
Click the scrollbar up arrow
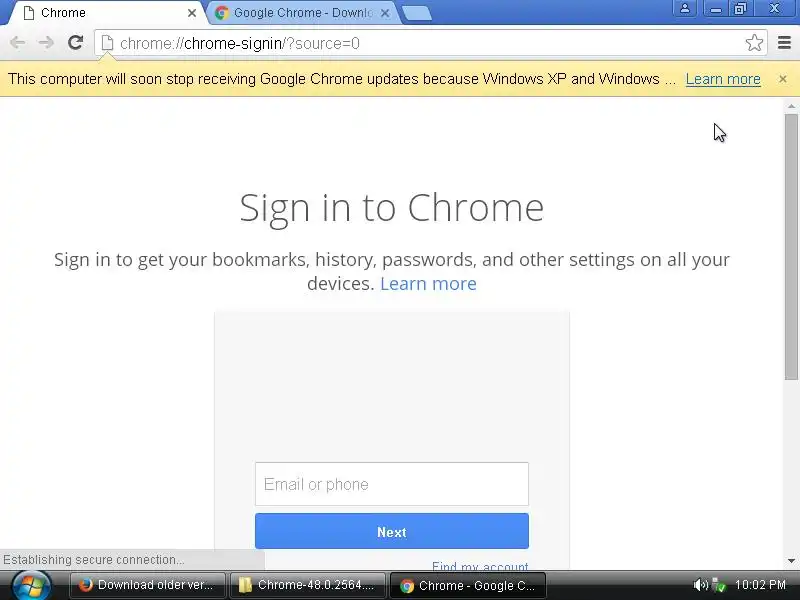point(791,106)
